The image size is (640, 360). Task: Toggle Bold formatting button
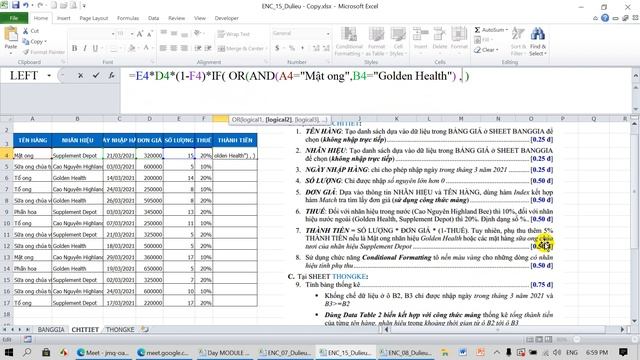(x=74, y=48)
